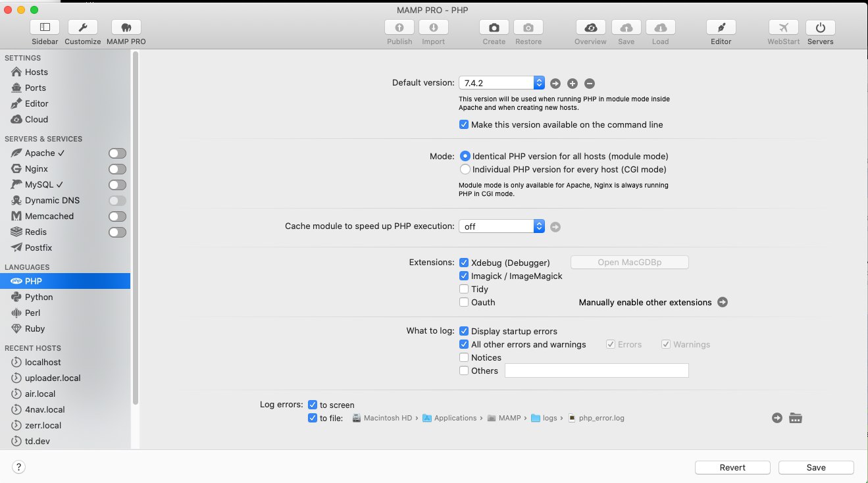Screen dimensions: 868x483
Task: Open the Customize wrench tool
Action: [83, 28]
